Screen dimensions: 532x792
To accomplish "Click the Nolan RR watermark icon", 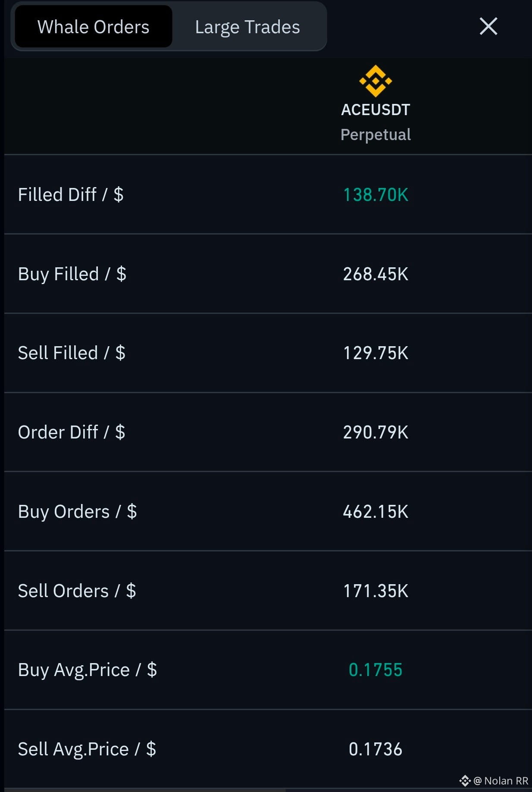I will [x=465, y=781].
